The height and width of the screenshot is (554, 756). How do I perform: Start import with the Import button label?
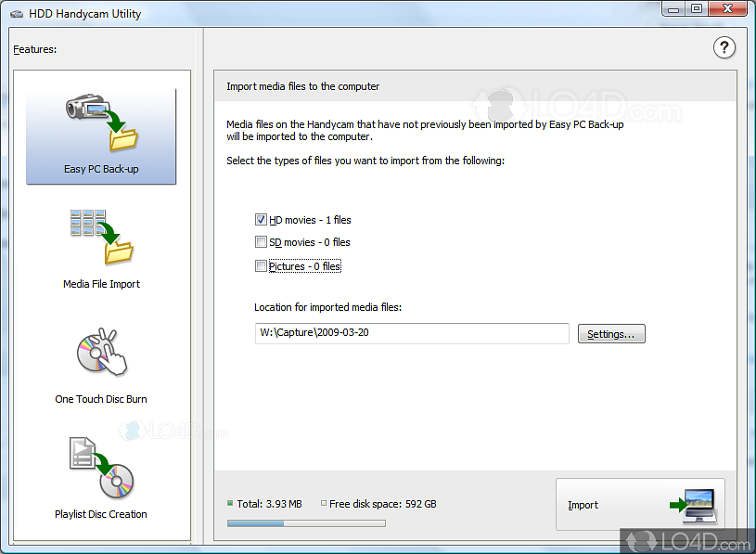click(x=583, y=505)
